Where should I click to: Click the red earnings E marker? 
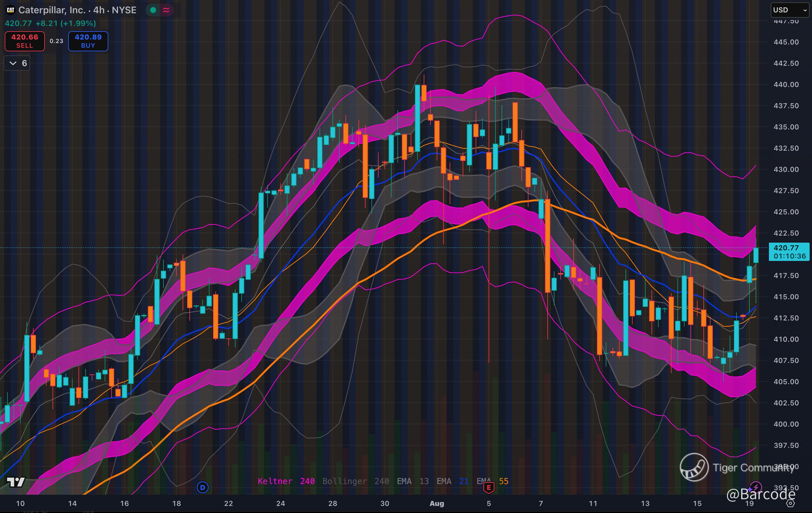pyautogui.click(x=489, y=487)
